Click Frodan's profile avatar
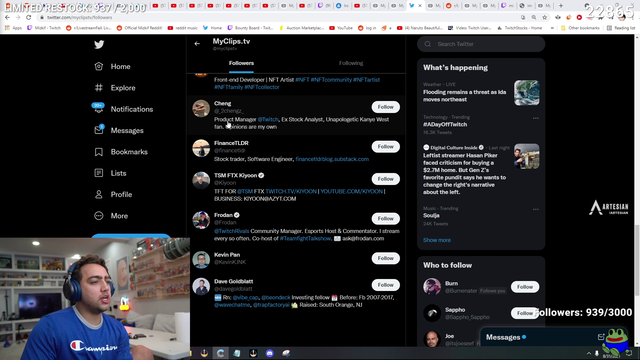 pos(201,220)
